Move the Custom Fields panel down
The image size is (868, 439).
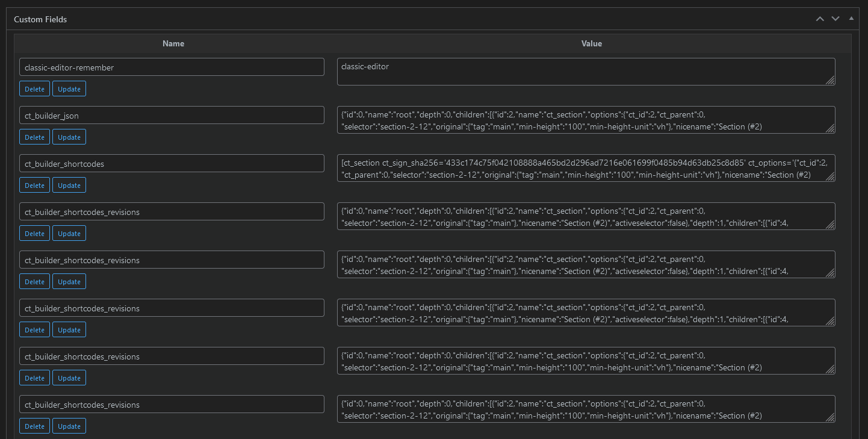[835, 19]
